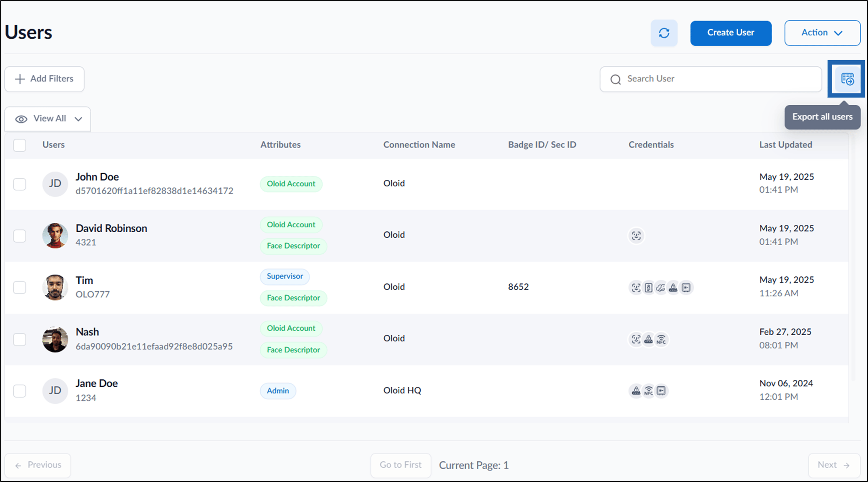Click John Doe's JD initials avatar
Viewport: 868px width, 482px height.
[55, 184]
